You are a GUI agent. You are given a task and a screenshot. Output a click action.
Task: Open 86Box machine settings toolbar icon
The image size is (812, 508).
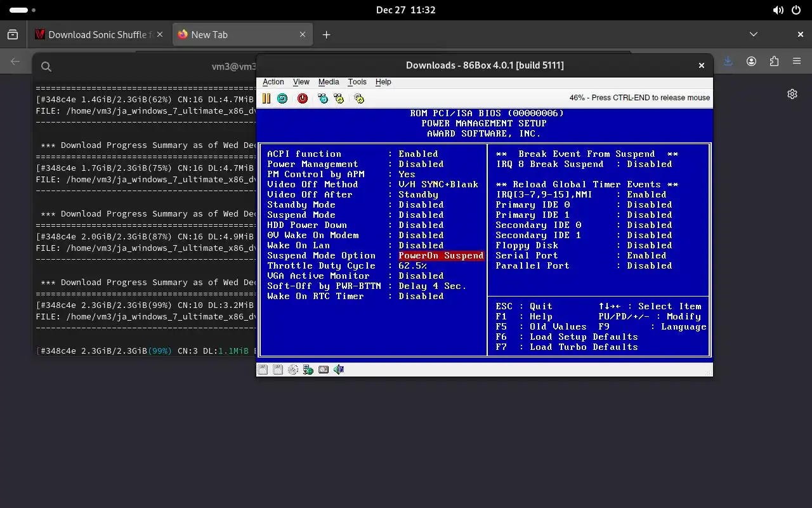click(359, 98)
